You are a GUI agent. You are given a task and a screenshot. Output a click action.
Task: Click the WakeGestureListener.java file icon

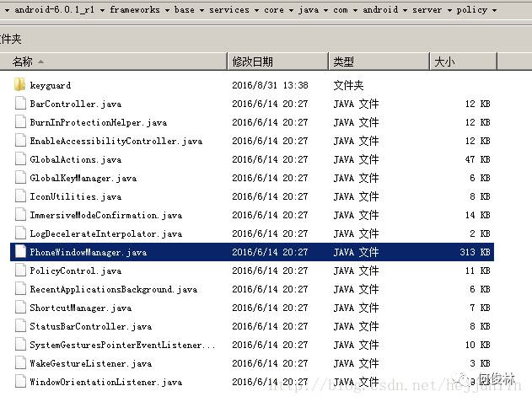pos(20,362)
